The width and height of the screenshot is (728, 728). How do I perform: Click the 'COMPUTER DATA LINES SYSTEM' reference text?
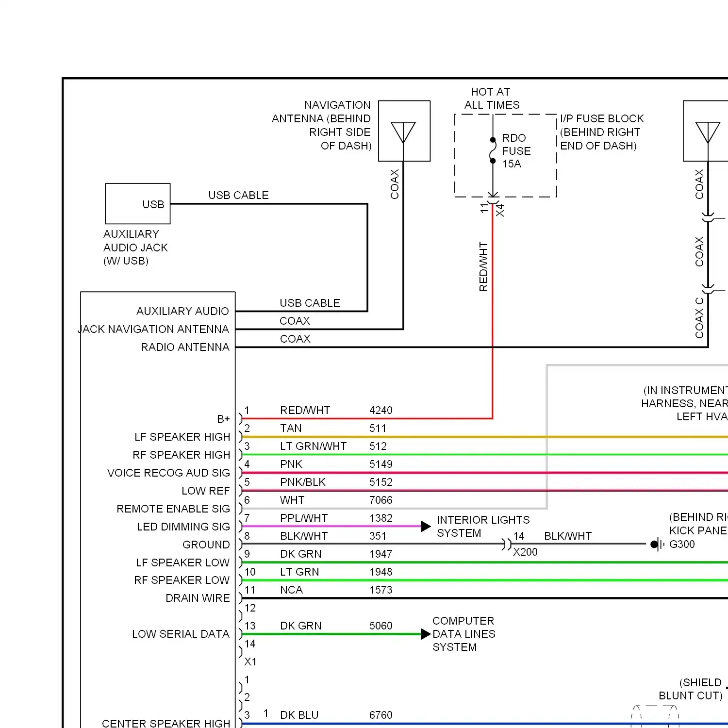click(x=463, y=634)
